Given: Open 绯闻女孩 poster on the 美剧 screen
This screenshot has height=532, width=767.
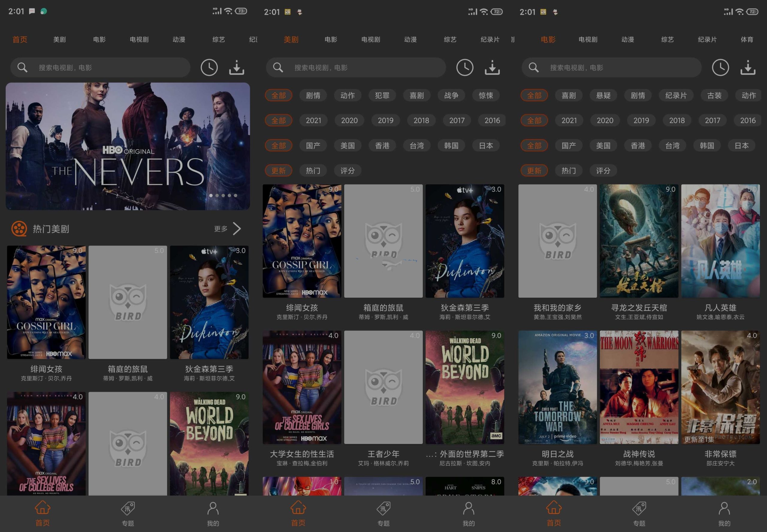Looking at the screenshot, I should 302,241.
